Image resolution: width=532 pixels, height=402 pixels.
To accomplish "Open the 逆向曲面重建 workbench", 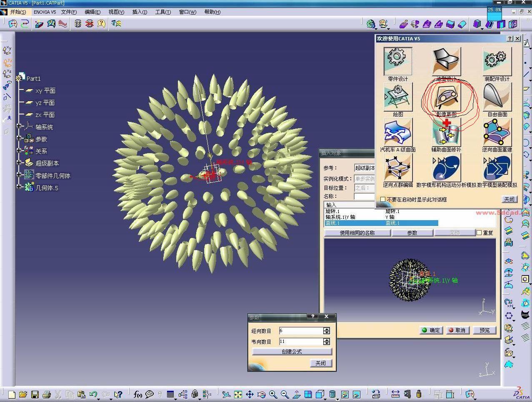I will (x=497, y=132).
